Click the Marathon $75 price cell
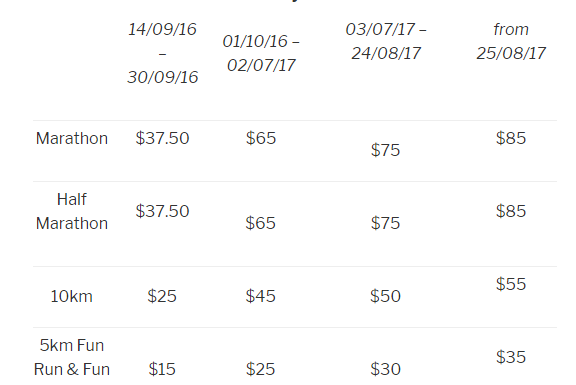This screenshot has height=385, width=576. click(x=385, y=150)
